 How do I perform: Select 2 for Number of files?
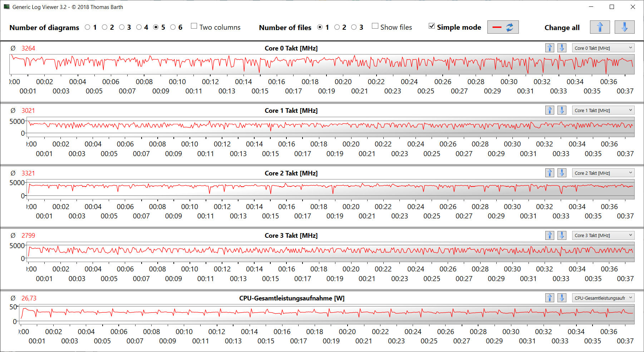[x=337, y=27]
